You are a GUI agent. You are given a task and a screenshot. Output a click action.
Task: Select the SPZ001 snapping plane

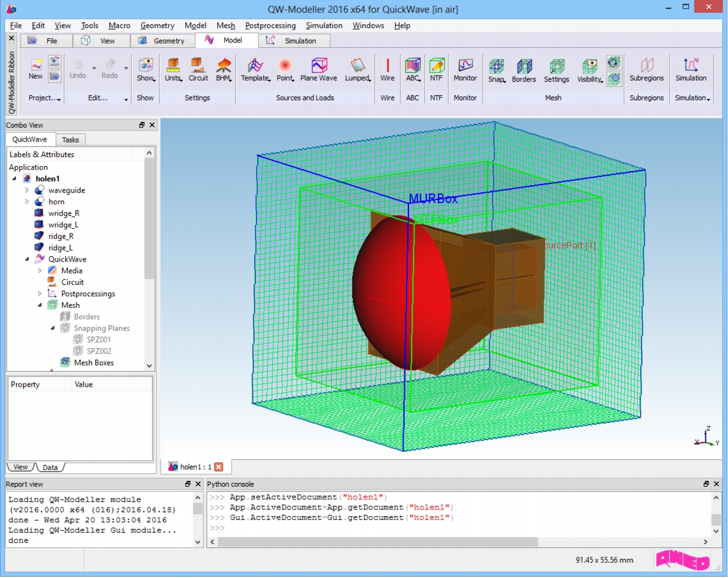coord(99,340)
